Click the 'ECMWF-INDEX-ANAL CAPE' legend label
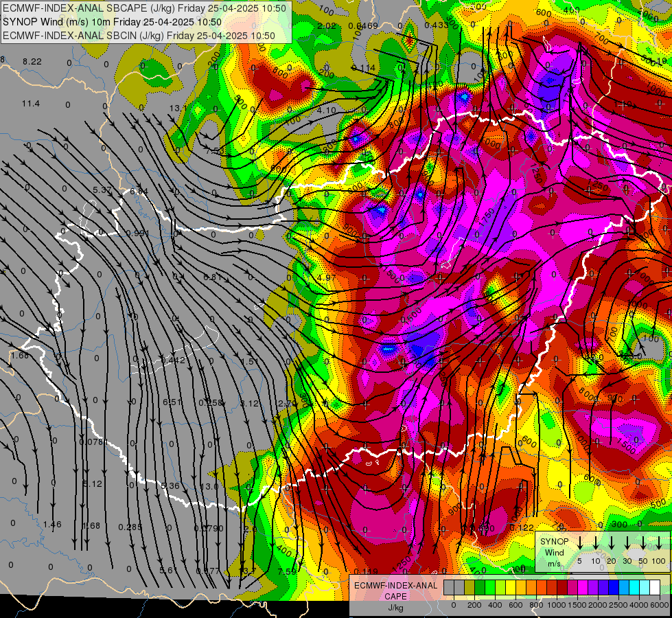Image resolution: width=672 pixels, height=618 pixels. [x=395, y=591]
